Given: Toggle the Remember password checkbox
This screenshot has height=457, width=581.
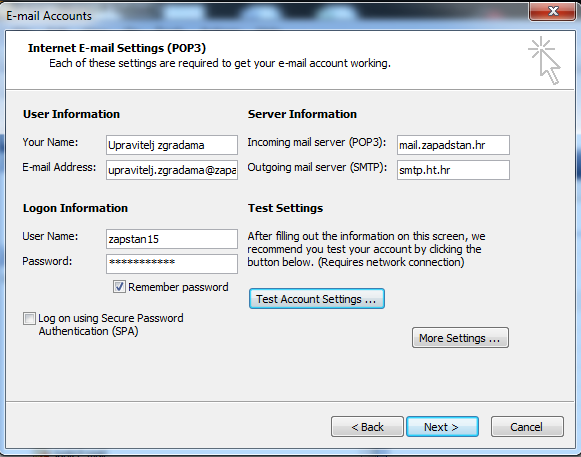Looking at the screenshot, I should pos(119,287).
